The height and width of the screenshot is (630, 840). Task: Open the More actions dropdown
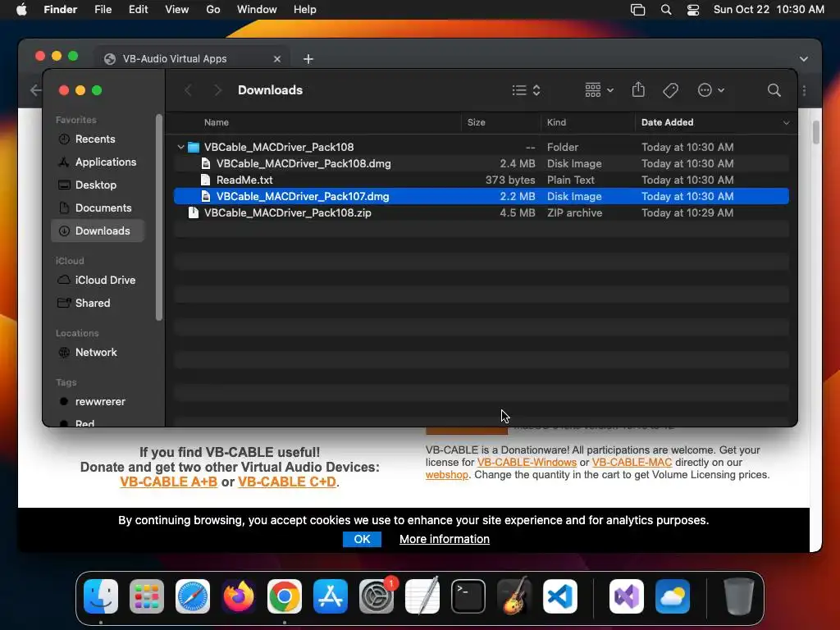tap(711, 90)
